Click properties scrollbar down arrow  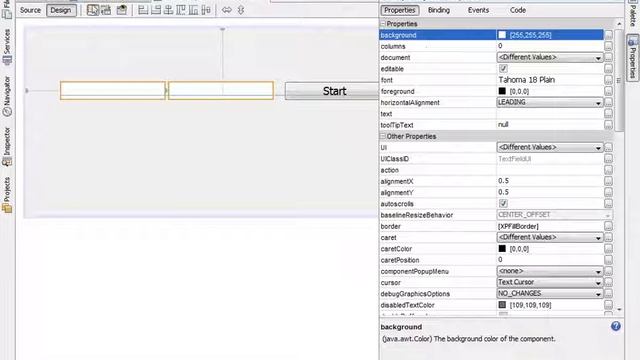click(619, 310)
